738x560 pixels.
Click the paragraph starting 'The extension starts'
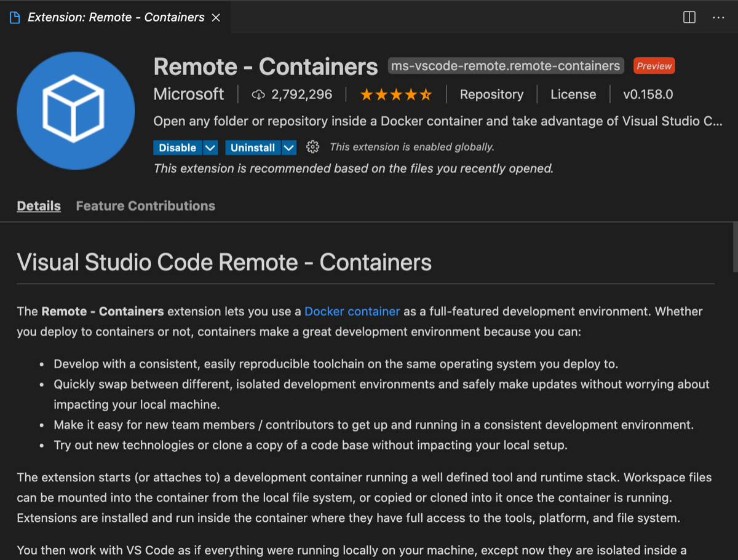tap(364, 497)
